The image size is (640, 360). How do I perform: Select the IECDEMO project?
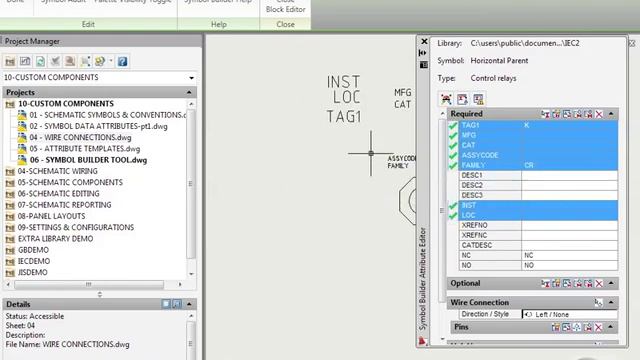[x=34, y=261]
